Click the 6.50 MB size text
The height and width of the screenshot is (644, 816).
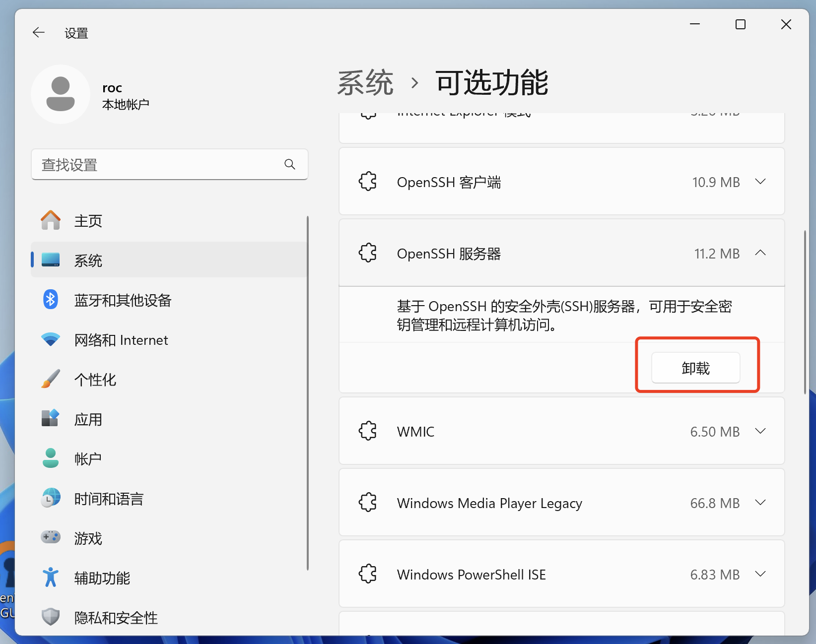pos(715,432)
